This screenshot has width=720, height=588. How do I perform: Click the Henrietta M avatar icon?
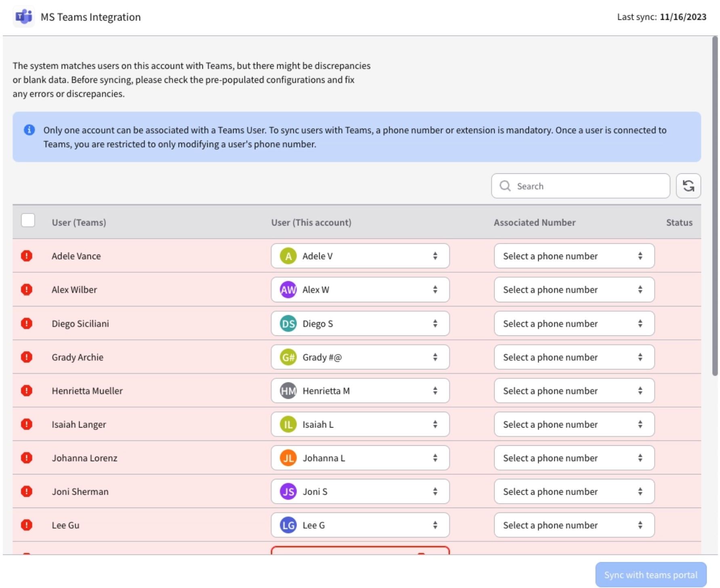[x=288, y=390]
